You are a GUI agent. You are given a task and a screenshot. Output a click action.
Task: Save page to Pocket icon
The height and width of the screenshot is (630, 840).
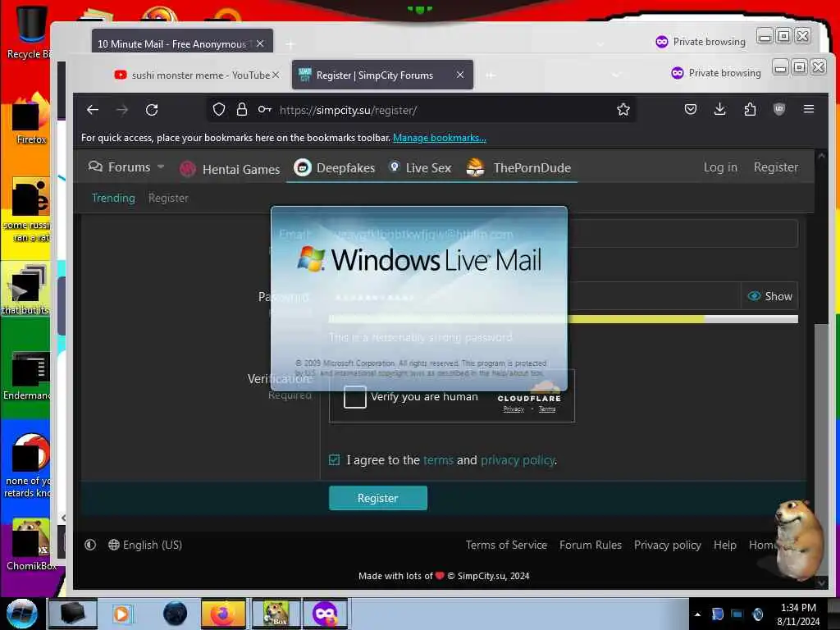[691, 110]
